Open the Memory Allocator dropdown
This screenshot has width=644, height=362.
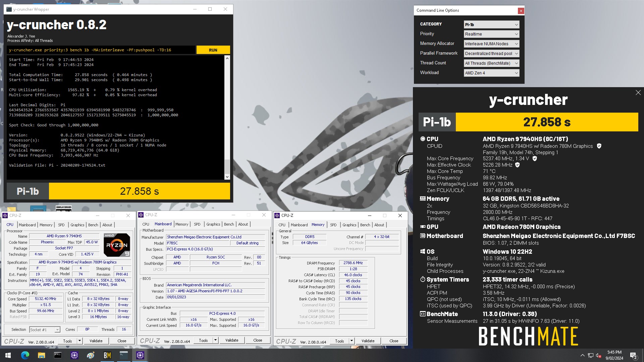pyautogui.click(x=491, y=44)
